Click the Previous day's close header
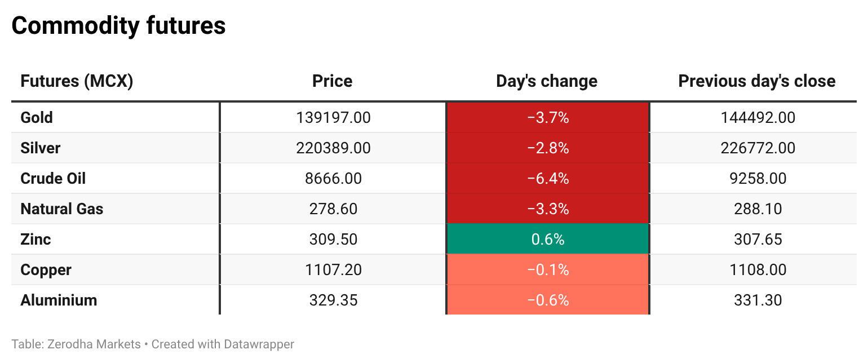868x363 pixels. click(x=756, y=81)
